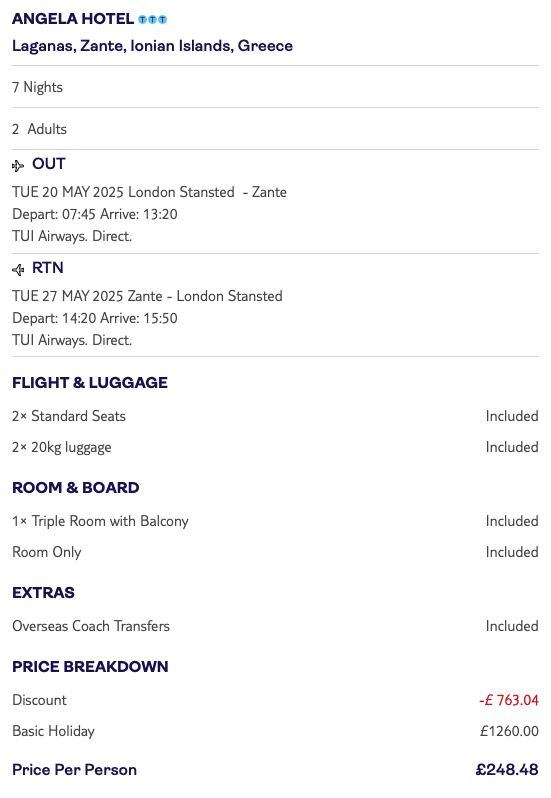551x798 pixels.
Task: Click the hotel T-rating icons
Action: click(x=153, y=19)
